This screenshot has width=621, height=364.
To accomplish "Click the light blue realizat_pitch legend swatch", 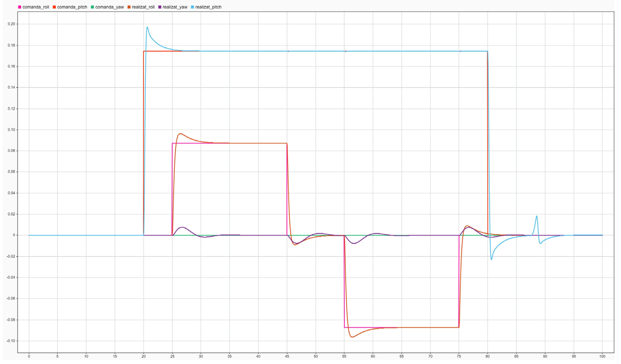I will tap(193, 7).
